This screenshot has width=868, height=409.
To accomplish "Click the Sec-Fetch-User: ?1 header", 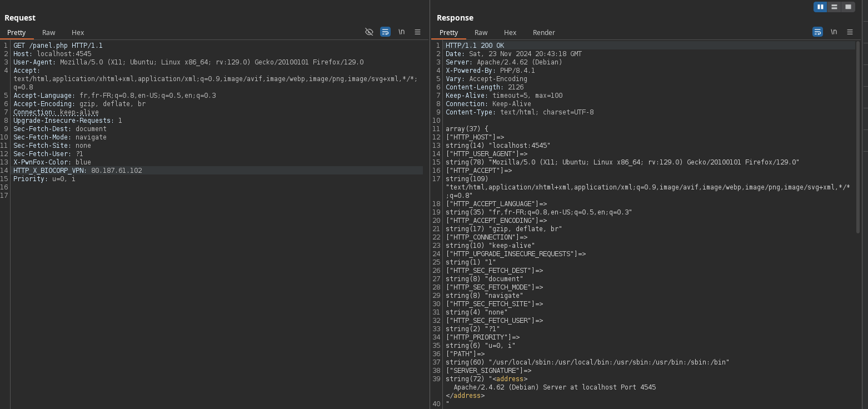I will pos(48,154).
